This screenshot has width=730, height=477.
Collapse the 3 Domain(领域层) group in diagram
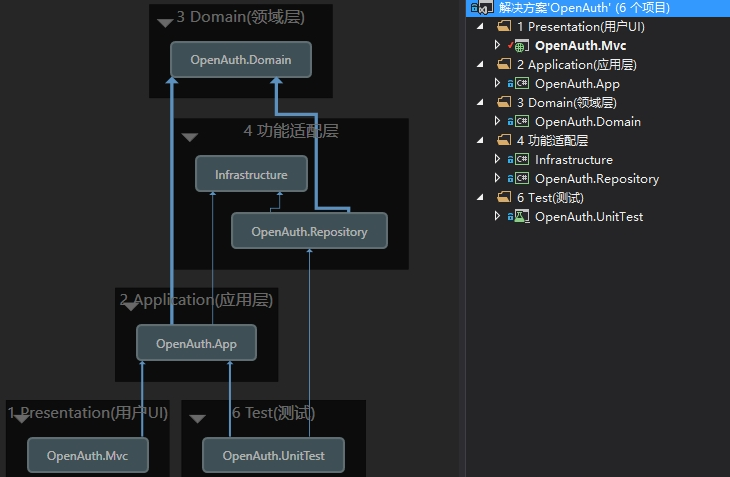pos(165,21)
